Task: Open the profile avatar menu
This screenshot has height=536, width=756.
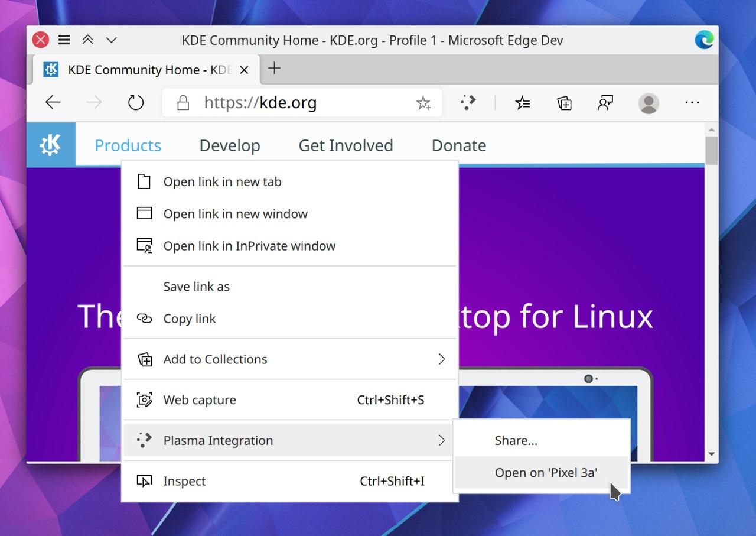Action: coord(649,103)
